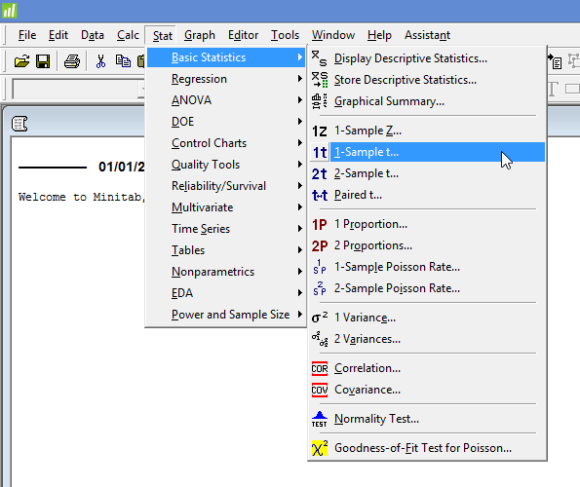580x487 pixels.
Task: Click the Open Project folder icon
Action: (x=22, y=61)
